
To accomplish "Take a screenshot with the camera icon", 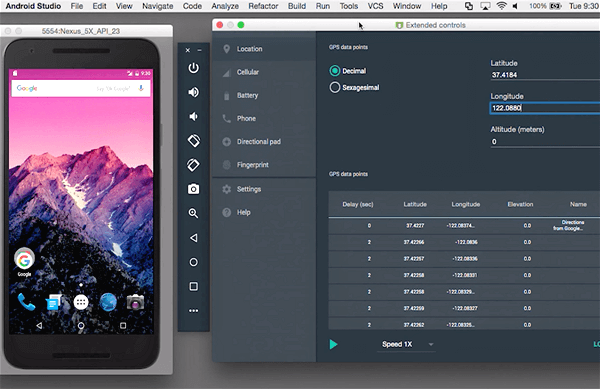I will (194, 189).
